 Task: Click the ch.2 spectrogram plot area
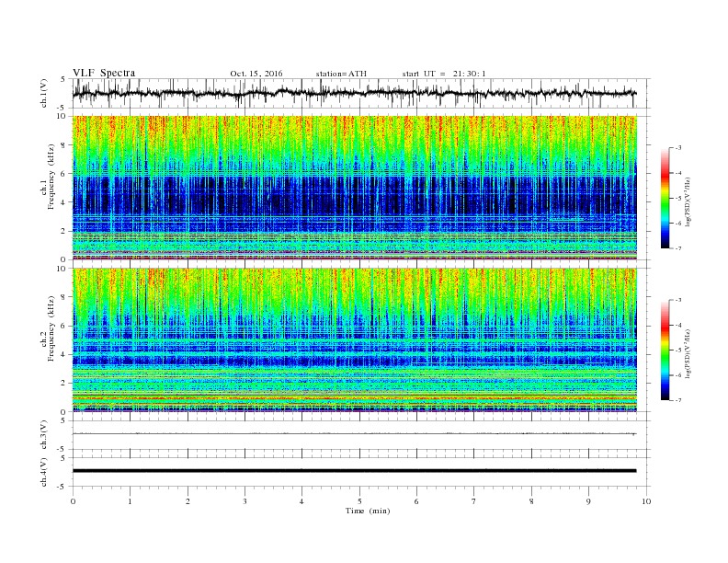(355, 340)
